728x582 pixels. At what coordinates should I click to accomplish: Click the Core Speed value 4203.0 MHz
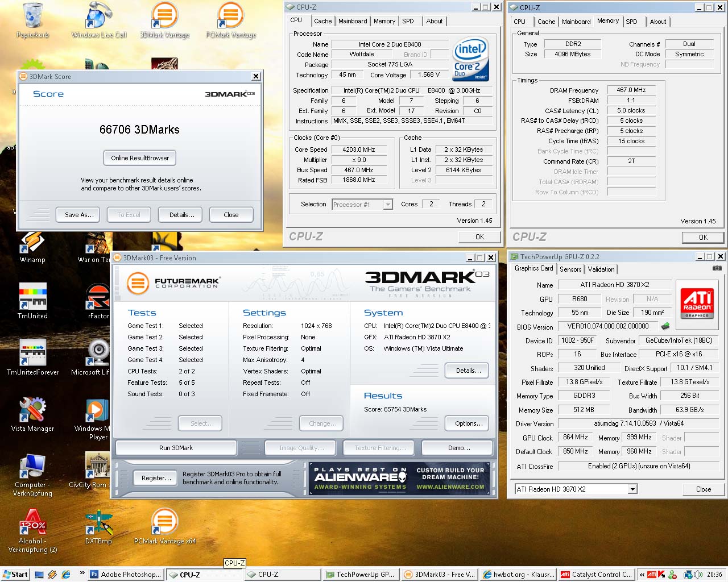[x=358, y=149]
